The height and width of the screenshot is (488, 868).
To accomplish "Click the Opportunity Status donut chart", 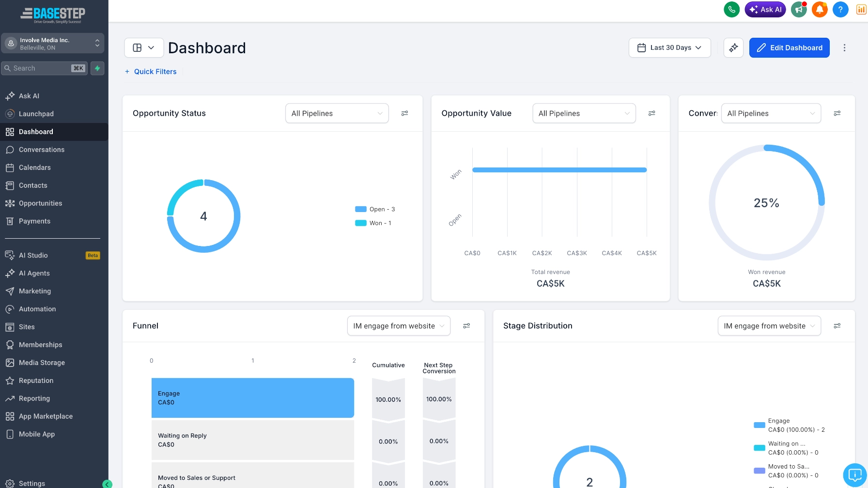I will [203, 216].
